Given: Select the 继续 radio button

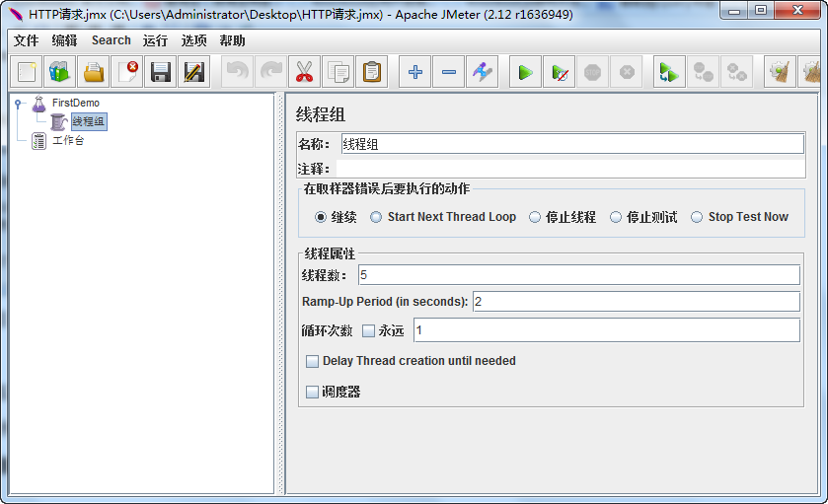Looking at the screenshot, I should (321, 217).
